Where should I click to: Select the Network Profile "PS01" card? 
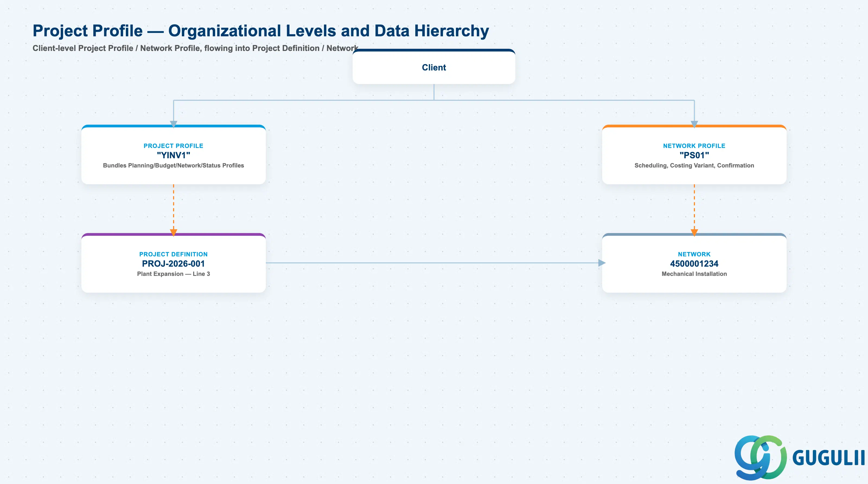694,154
